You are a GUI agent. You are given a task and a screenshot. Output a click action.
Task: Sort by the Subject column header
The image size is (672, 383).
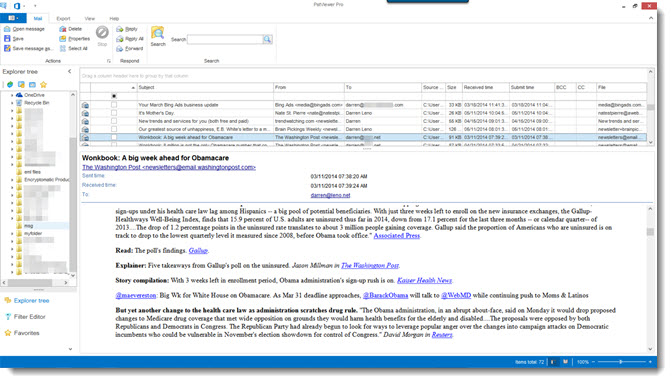(205, 87)
